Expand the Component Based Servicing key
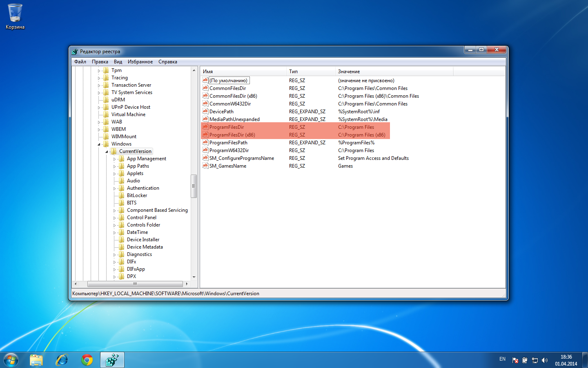The width and height of the screenshot is (588, 368). pos(114,211)
